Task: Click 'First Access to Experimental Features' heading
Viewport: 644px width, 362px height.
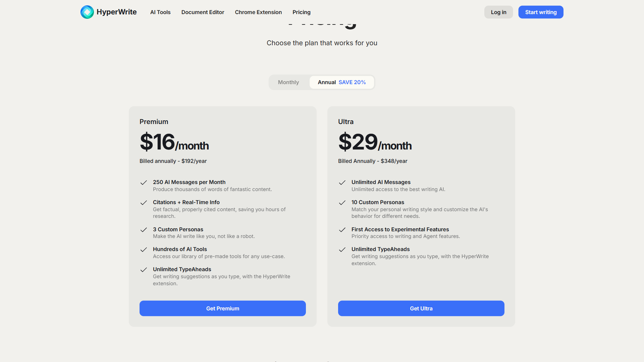Action: [x=400, y=230]
